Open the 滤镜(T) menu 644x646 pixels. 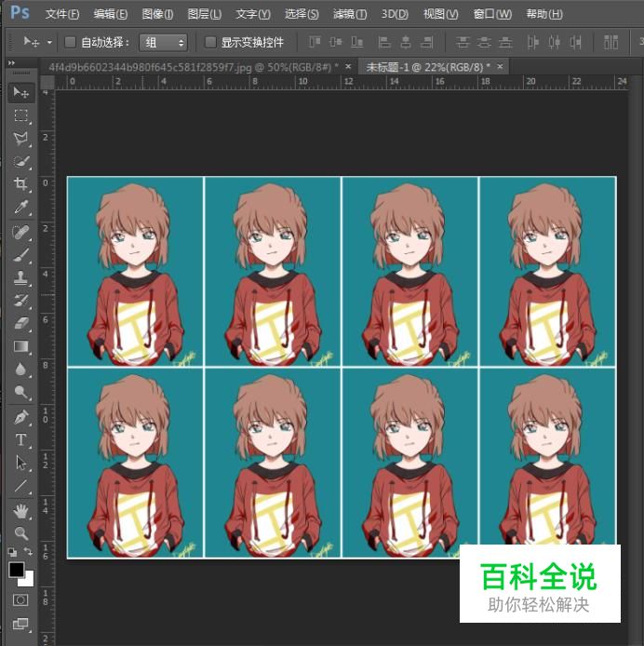tap(350, 14)
